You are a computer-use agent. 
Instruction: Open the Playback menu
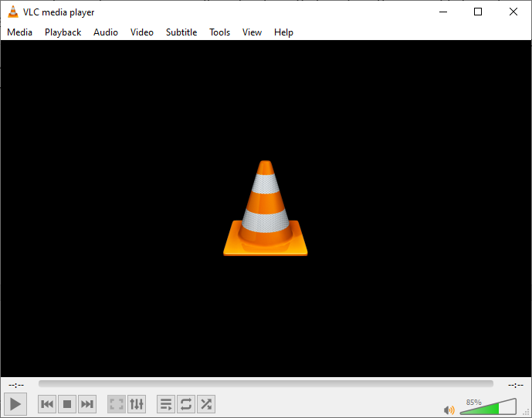[x=63, y=32]
